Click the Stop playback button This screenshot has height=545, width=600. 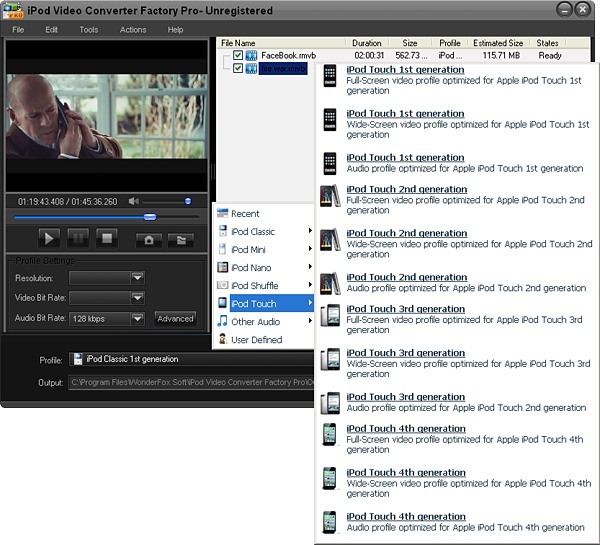107,239
